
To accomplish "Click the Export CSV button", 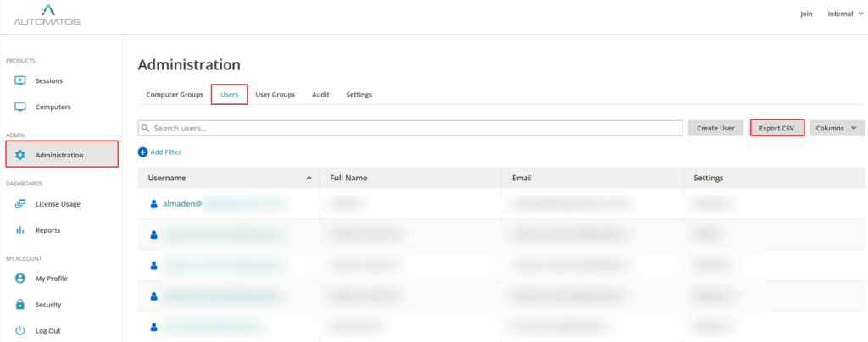I will click(x=776, y=128).
